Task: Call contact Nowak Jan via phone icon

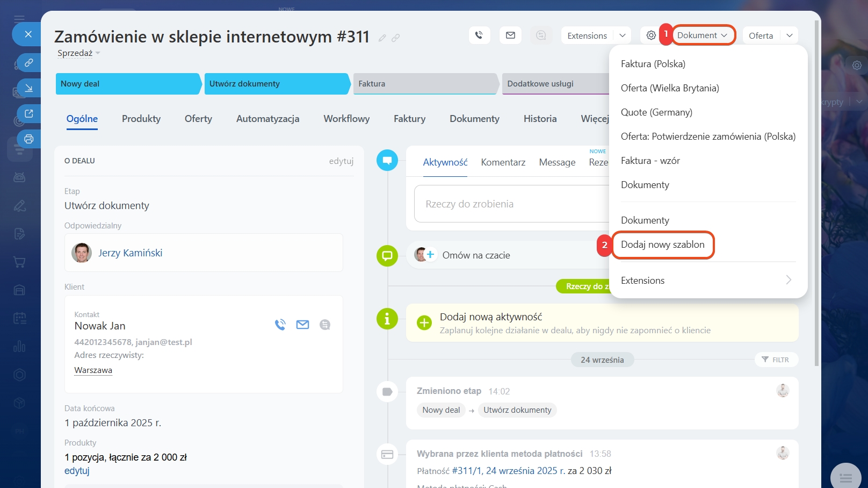Action: [280, 325]
